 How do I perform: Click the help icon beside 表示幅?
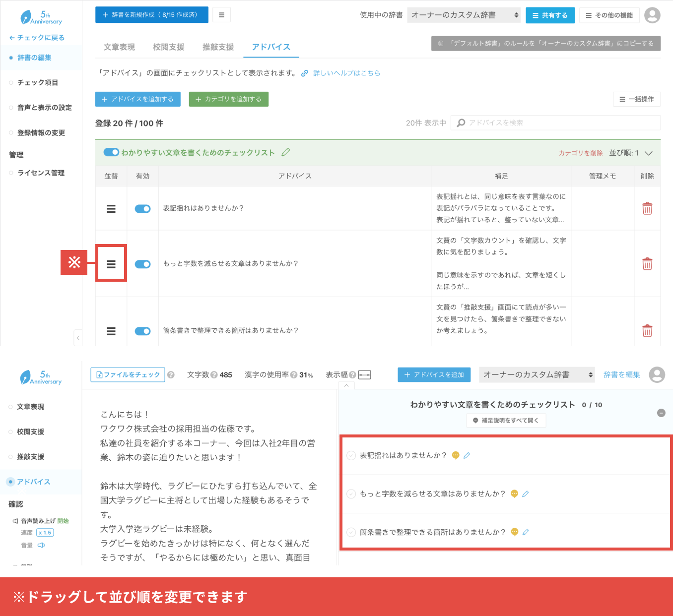pyautogui.click(x=352, y=375)
